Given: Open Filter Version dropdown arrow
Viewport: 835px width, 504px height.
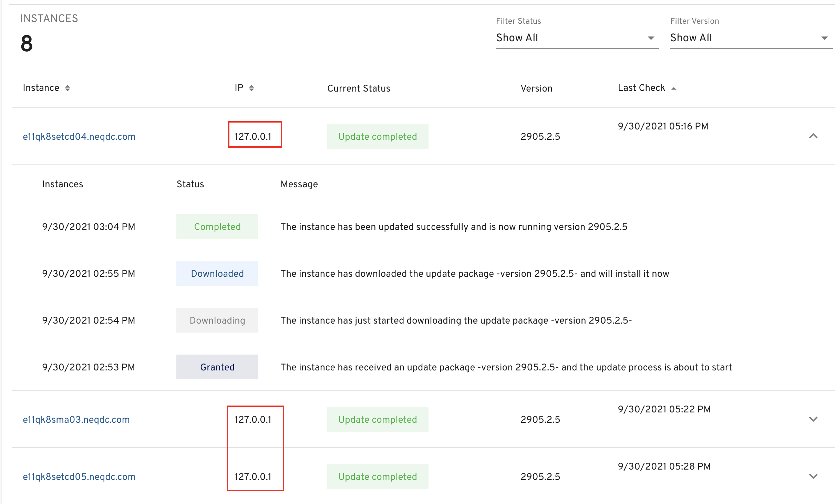Looking at the screenshot, I should [x=824, y=38].
